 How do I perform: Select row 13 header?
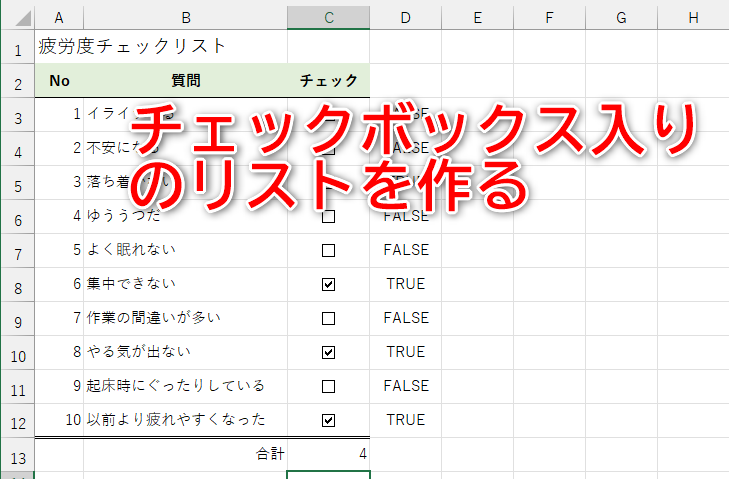17,454
